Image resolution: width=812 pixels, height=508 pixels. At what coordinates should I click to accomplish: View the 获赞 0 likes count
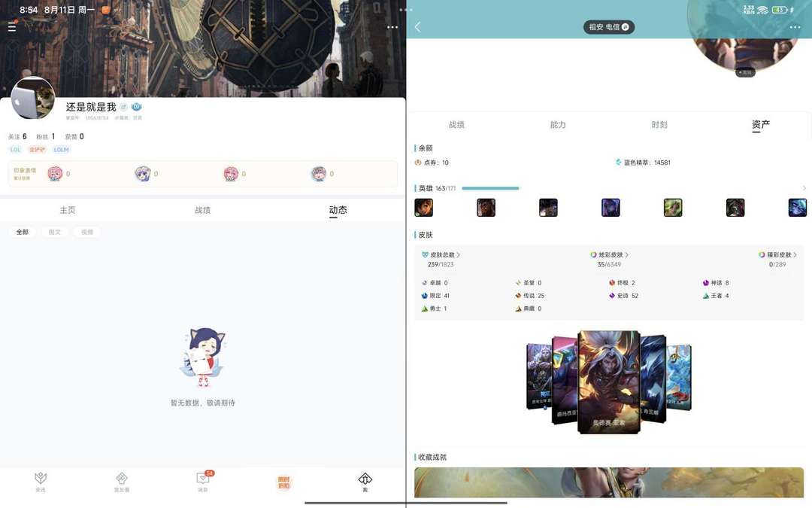tap(74, 136)
